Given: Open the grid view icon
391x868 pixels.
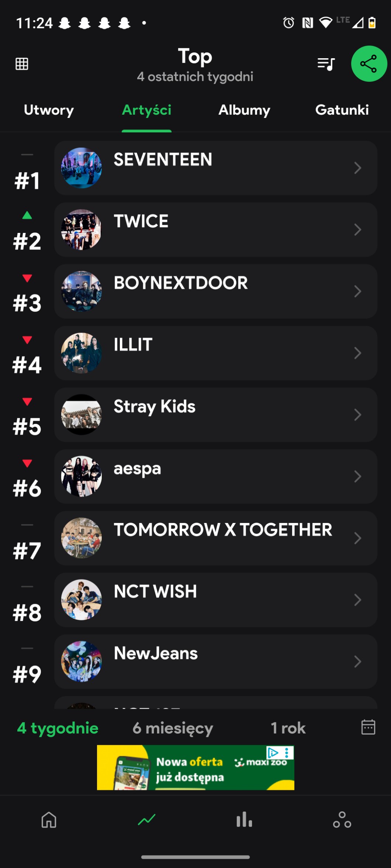Looking at the screenshot, I should [x=22, y=64].
